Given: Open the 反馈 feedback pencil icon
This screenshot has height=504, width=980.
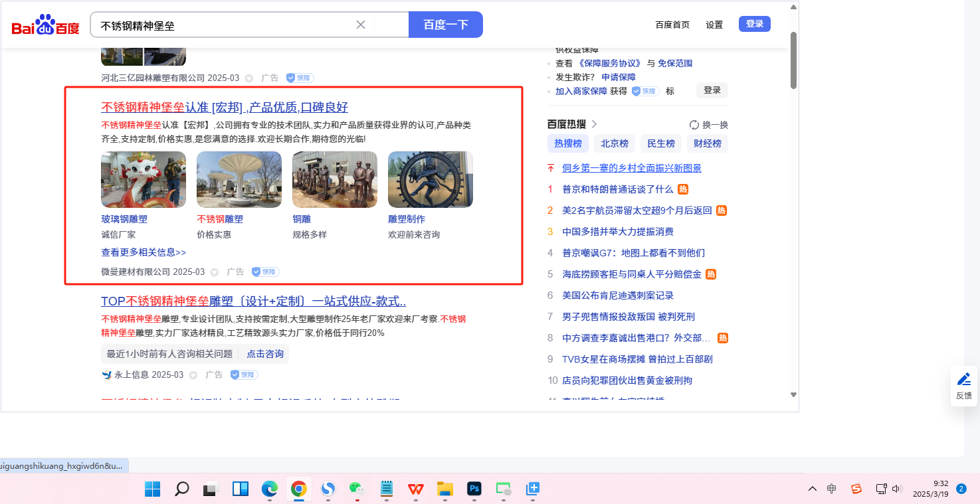Looking at the screenshot, I should point(963,379).
